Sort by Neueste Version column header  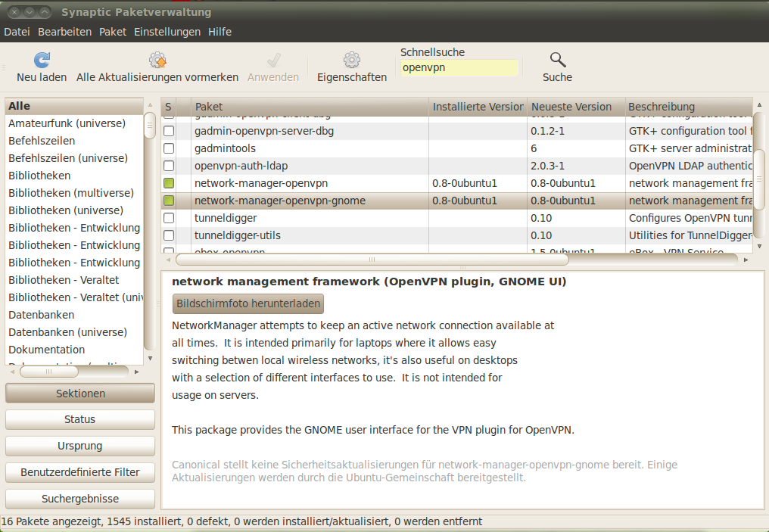576,107
